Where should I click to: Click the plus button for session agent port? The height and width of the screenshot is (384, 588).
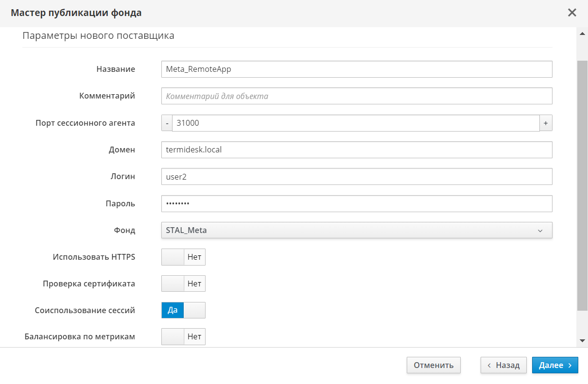click(546, 123)
